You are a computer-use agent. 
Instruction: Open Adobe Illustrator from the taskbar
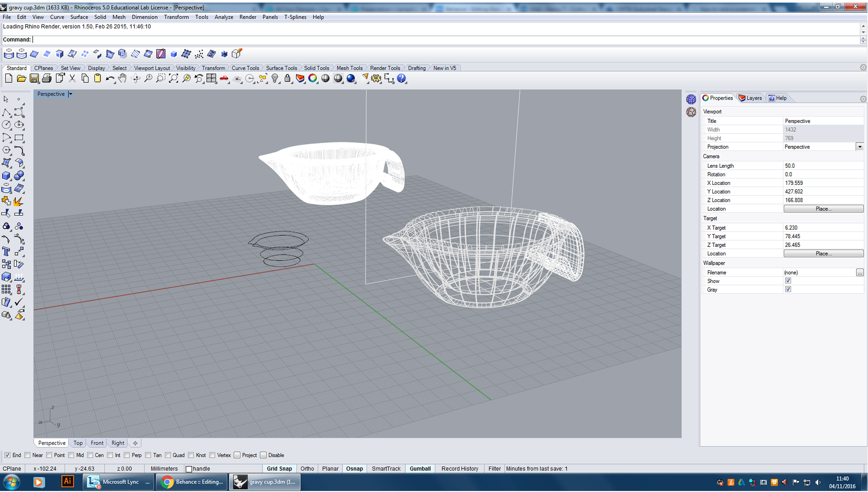tap(67, 481)
